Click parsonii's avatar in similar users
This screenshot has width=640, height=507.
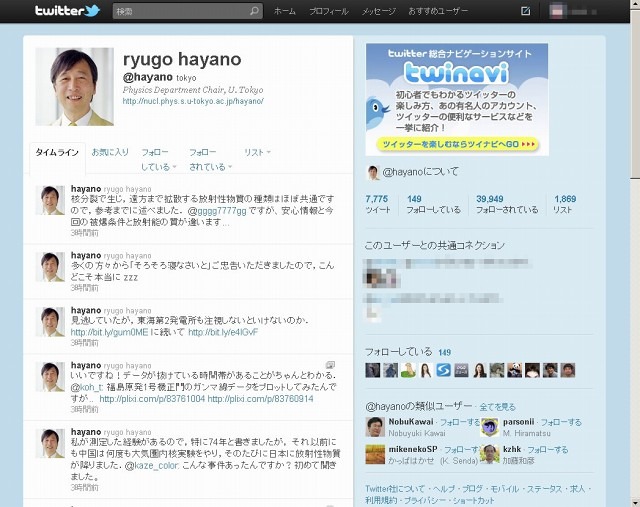pos(489,427)
